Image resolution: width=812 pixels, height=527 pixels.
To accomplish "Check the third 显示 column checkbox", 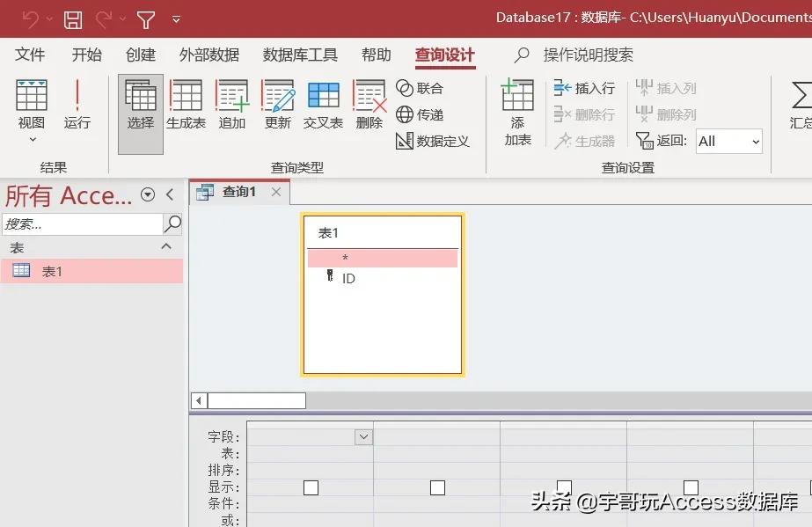I will (564, 487).
